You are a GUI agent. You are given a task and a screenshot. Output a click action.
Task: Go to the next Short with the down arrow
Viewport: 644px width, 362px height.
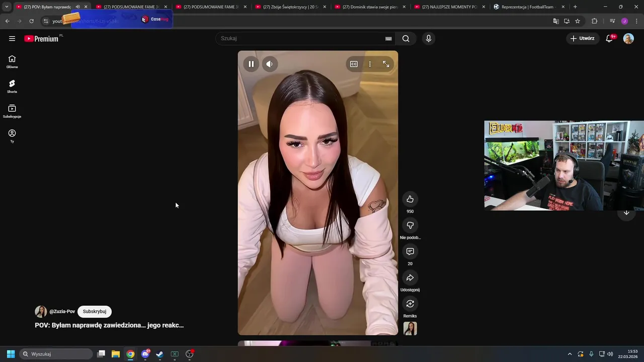point(626,212)
